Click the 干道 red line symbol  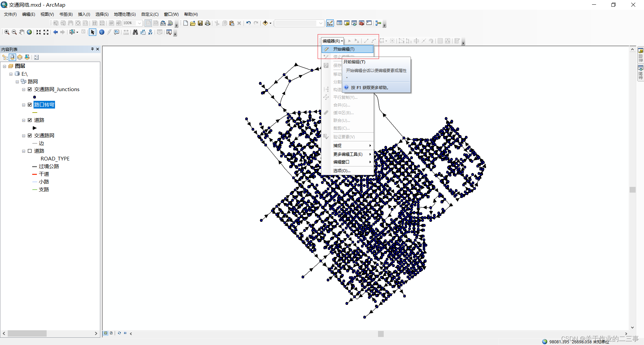[35, 174]
